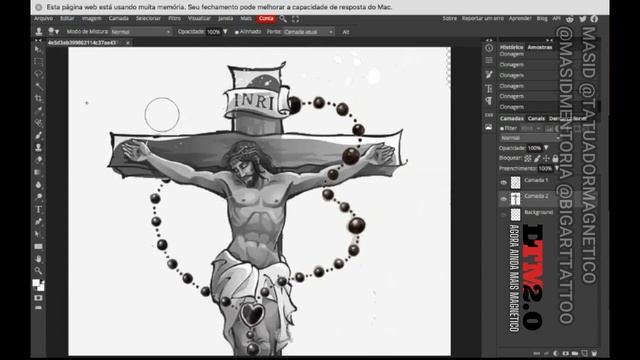Select the Path Select tool
Viewport: 640px width, 360px height.
pos(38,234)
